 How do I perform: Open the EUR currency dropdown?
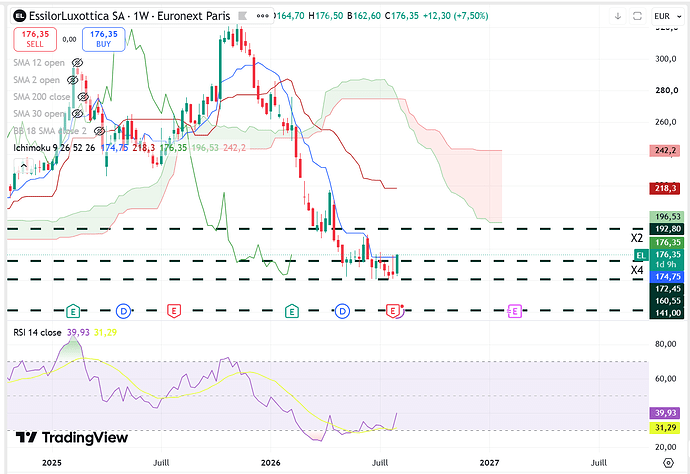[x=668, y=16]
